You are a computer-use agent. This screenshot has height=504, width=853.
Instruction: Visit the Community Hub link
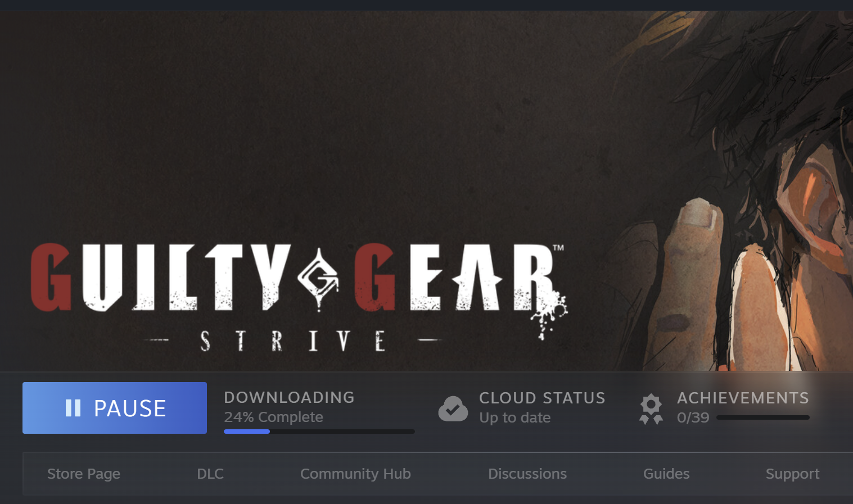coord(355,474)
